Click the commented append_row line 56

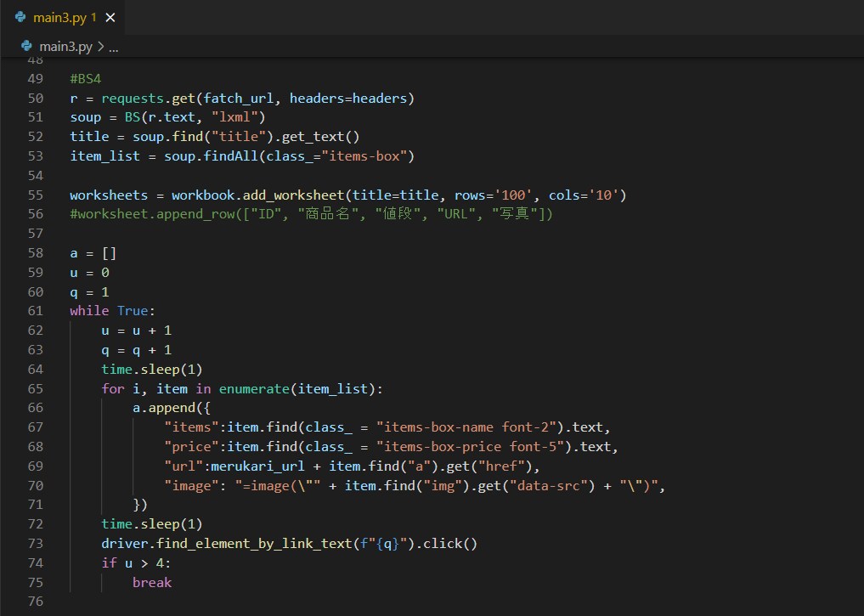(311, 214)
